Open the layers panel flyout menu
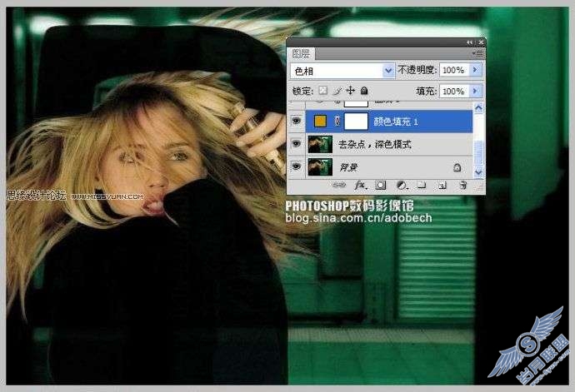 (x=477, y=54)
